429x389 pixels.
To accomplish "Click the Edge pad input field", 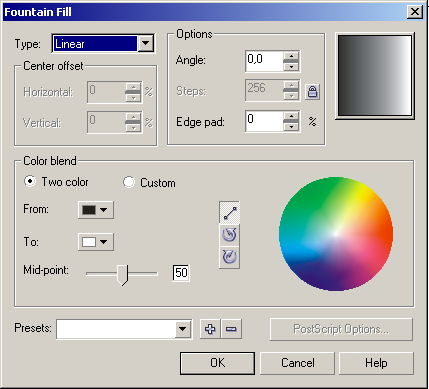I will pos(264,121).
